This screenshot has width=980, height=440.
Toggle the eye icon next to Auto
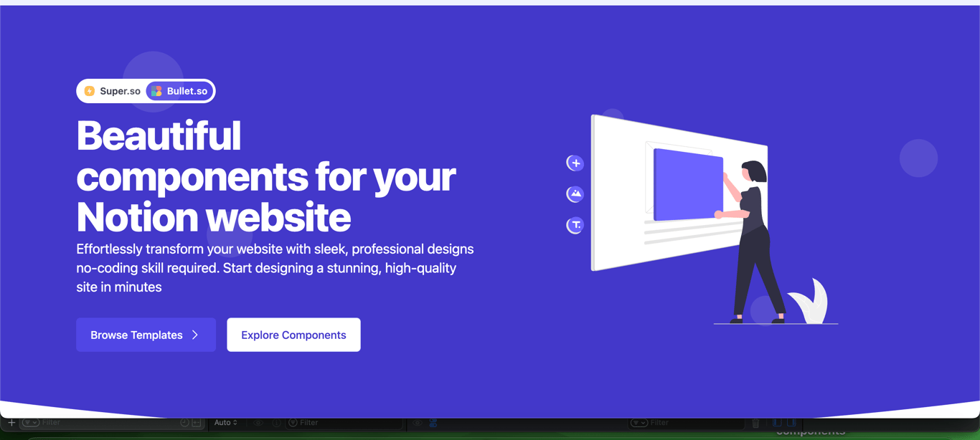pos(258,423)
